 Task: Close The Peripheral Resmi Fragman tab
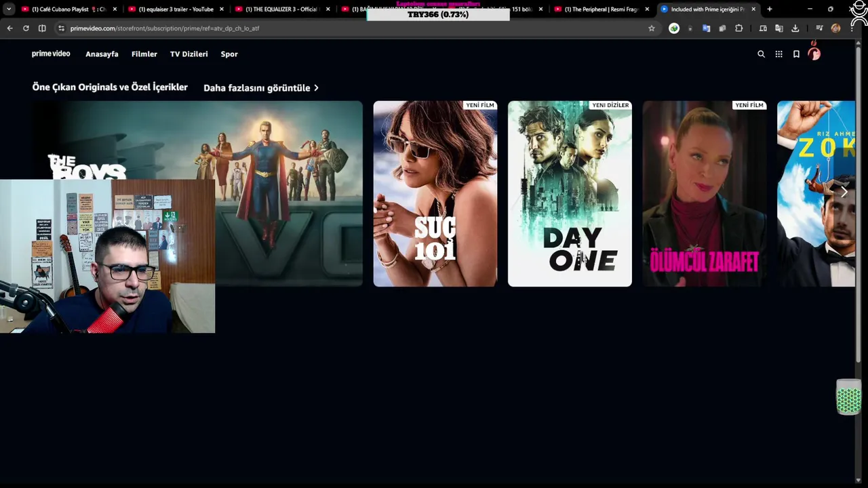[x=647, y=9]
